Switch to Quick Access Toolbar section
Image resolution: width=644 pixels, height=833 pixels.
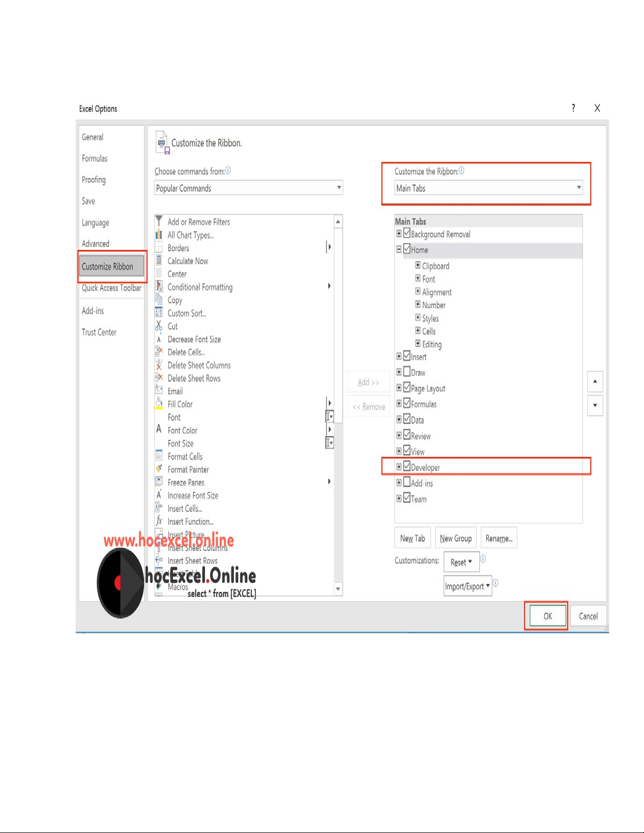(111, 288)
